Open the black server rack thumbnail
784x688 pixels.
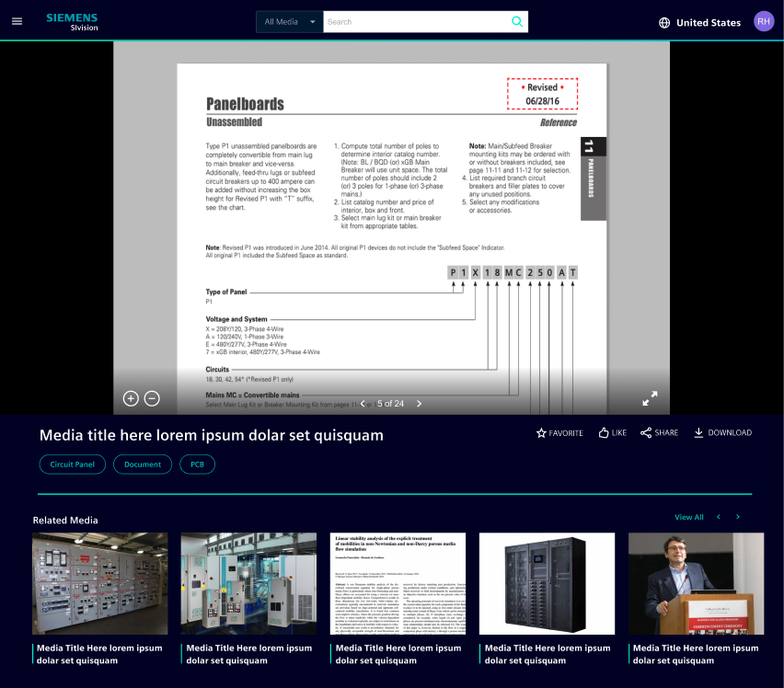(x=547, y=583)
